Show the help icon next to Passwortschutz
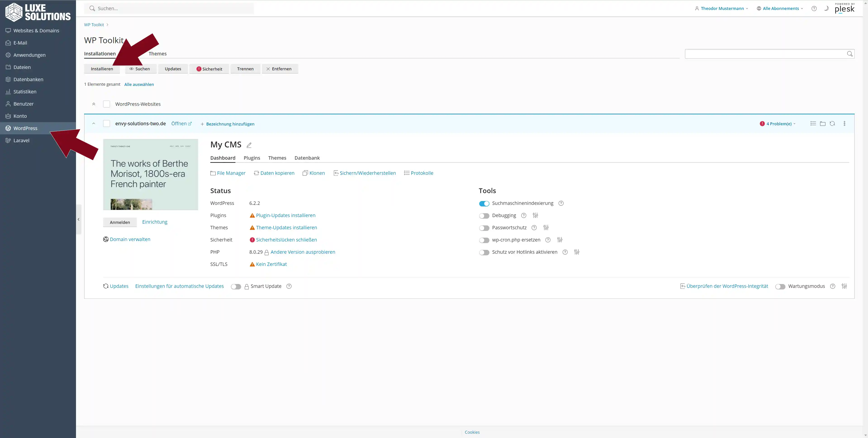Viewport: 868px width, 438px height. 534,228
